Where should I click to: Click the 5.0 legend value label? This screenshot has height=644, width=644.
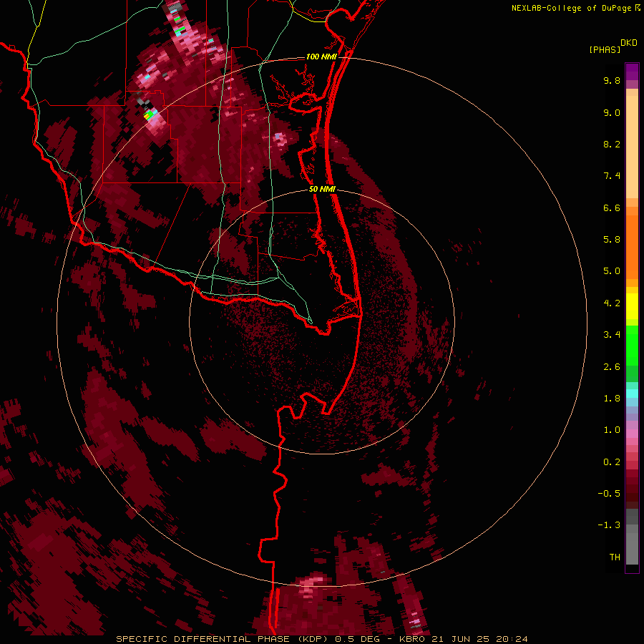point(612,271)
